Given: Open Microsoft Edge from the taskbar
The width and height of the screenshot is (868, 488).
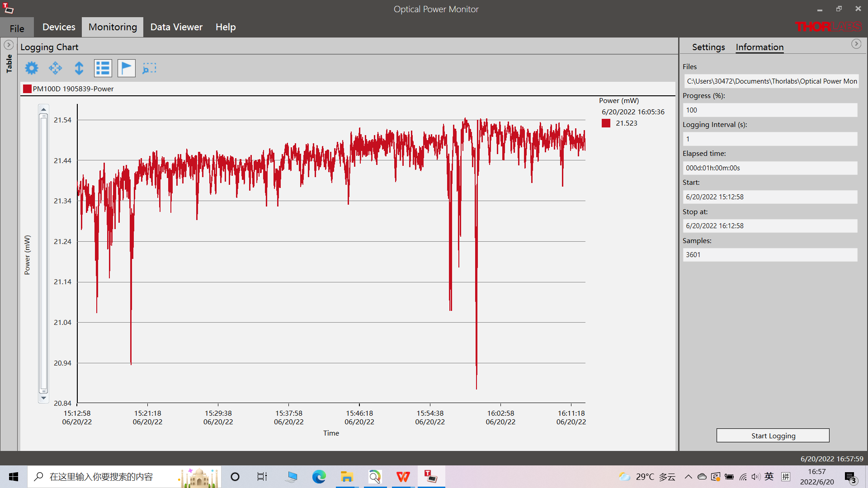Looking at the screenshot, I should [x=319, y=477].
